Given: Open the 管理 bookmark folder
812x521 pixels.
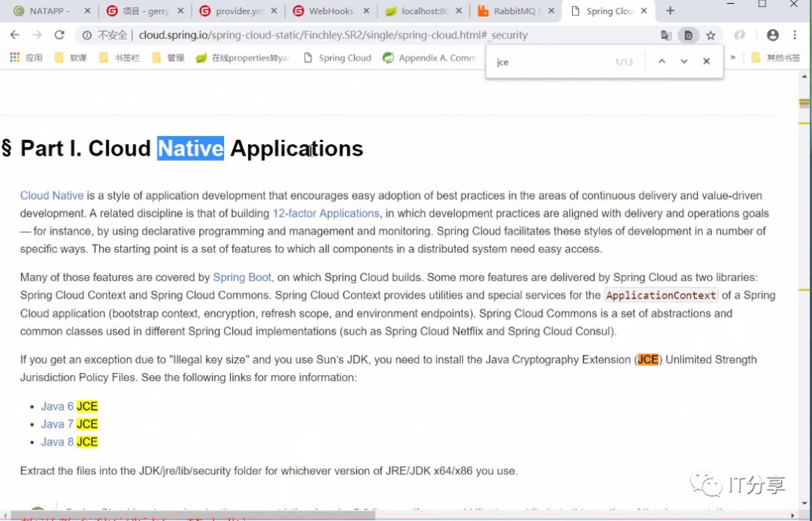Looking at the screenshot, I should click(168, 57).
